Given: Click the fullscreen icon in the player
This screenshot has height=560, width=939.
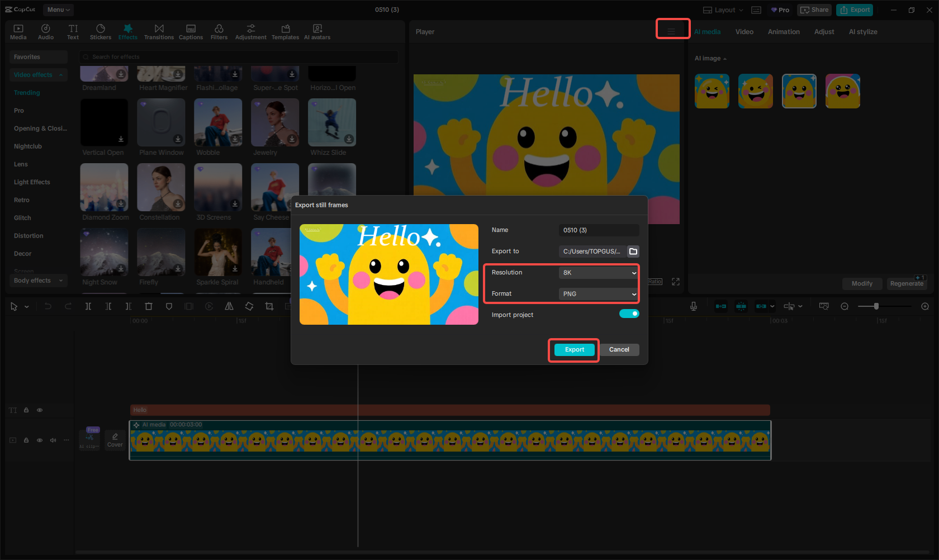Looking at the screenshot, I should coord(676,282).
